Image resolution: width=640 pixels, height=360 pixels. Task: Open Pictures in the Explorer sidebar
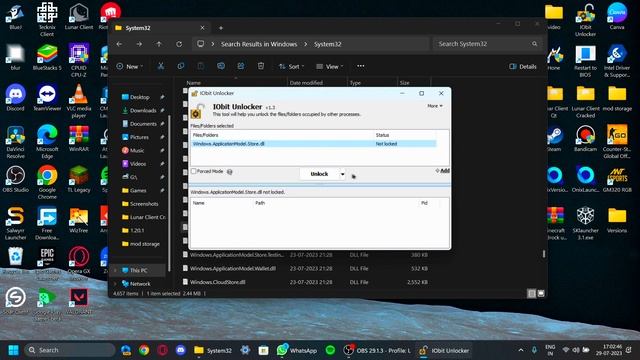point(139,137)
